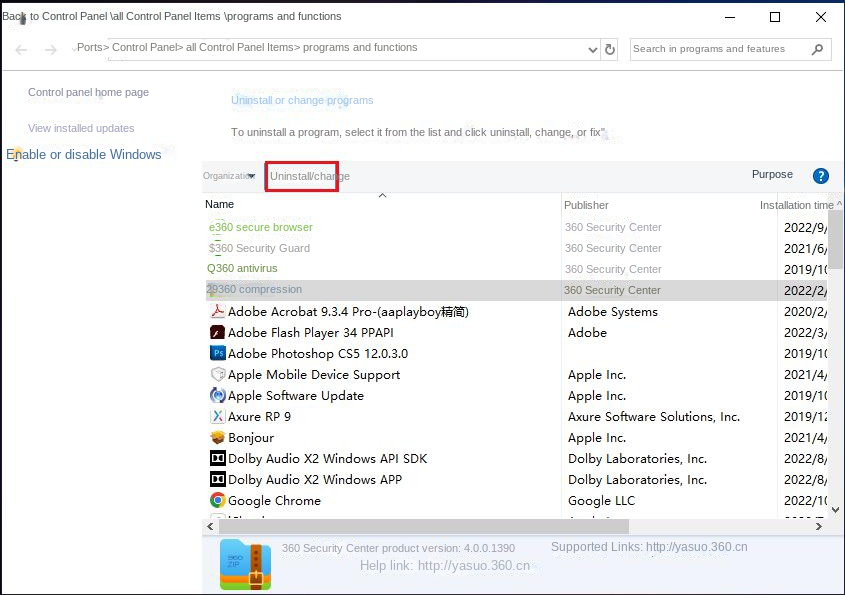Open the address bar history dropdown

tap(592, 48)
